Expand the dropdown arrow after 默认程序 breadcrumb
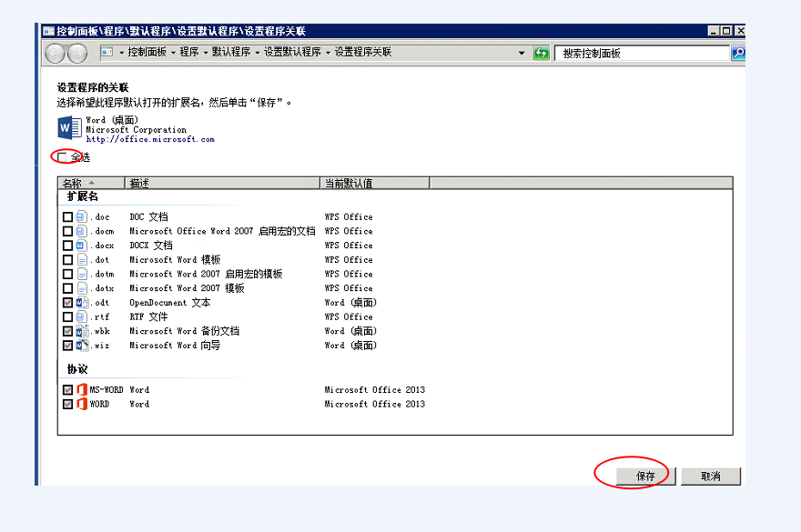Screen dimensions: 801x532 [258, 53]
